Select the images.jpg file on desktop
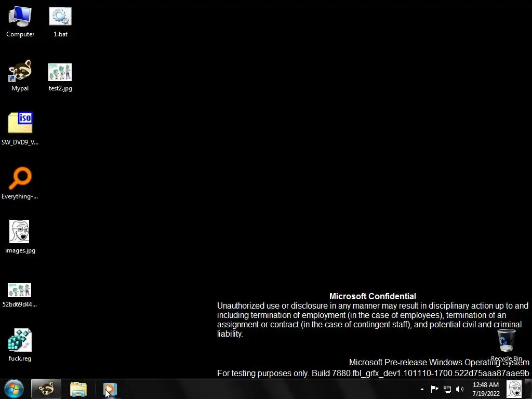This screenshot has height=399, width=532. coord(20,237)
